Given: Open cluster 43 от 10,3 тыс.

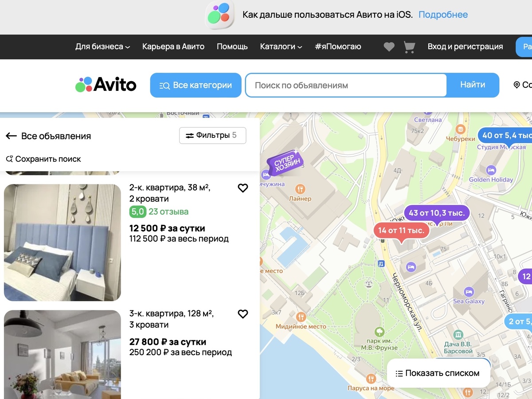Looking at the screenshot, I should pyautogui.click(x=437, y=213).
